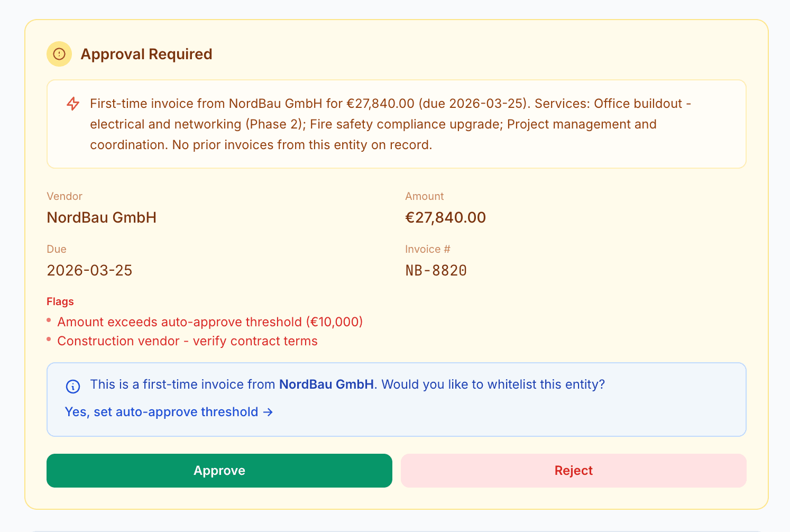Click the Approval Required heading

point(146,54)
